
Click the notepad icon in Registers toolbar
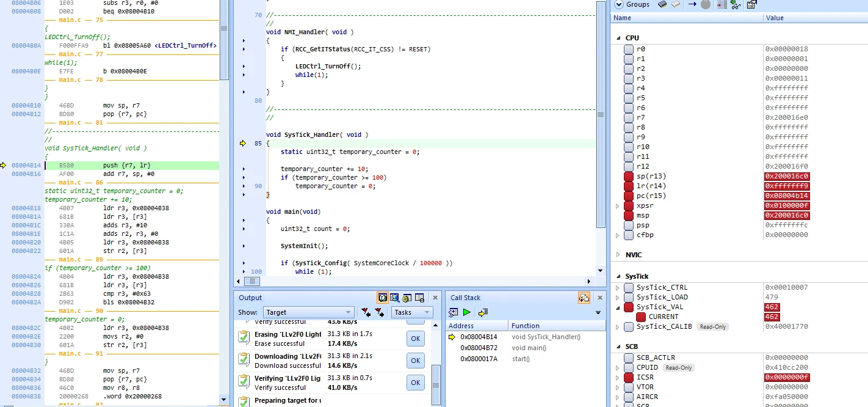pos(751,4)
